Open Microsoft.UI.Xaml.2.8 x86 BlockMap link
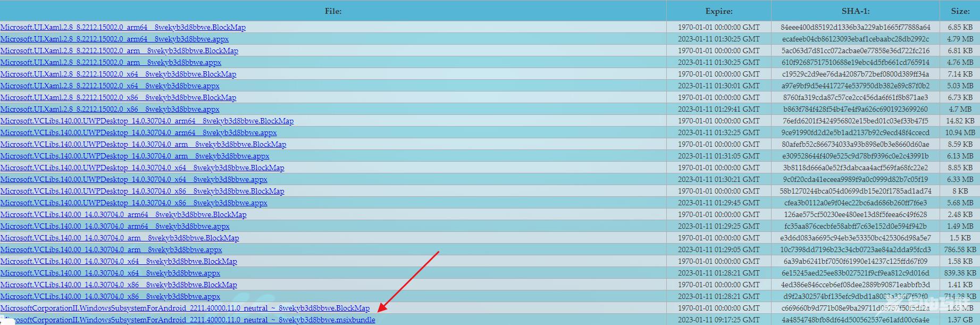Image resolution: width=980 pixels, height=325 pixels. point(118,97)
